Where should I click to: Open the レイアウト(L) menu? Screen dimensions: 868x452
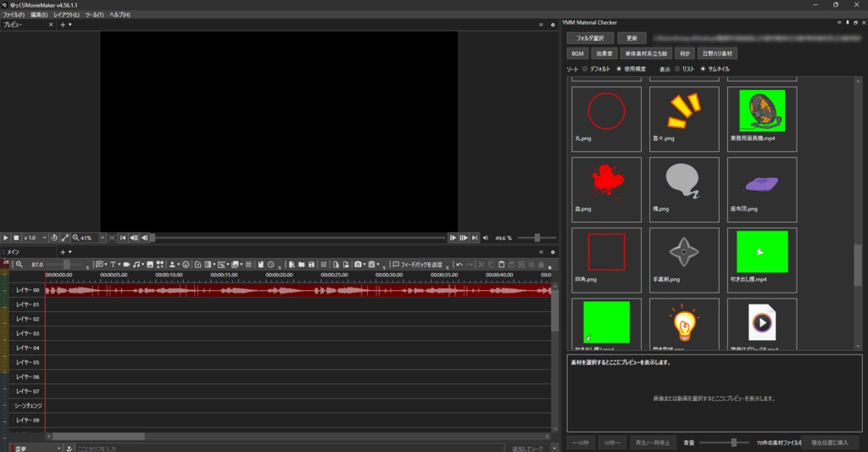66,15
